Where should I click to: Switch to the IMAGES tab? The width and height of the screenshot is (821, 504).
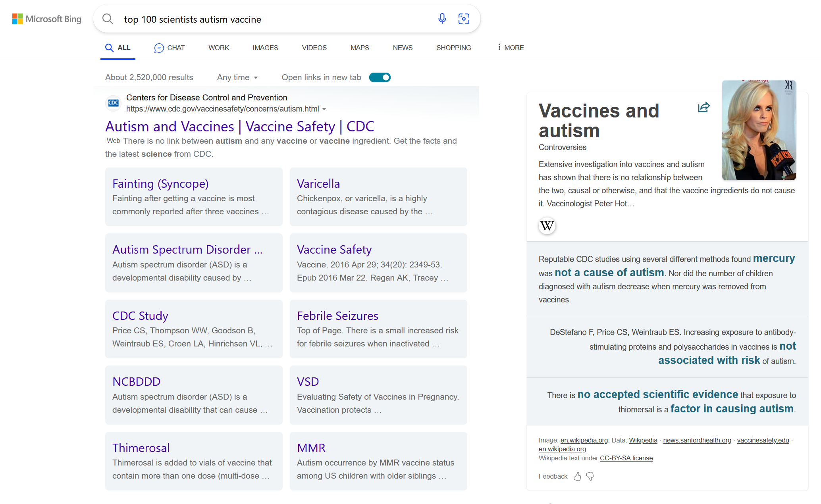pos(265,48)
